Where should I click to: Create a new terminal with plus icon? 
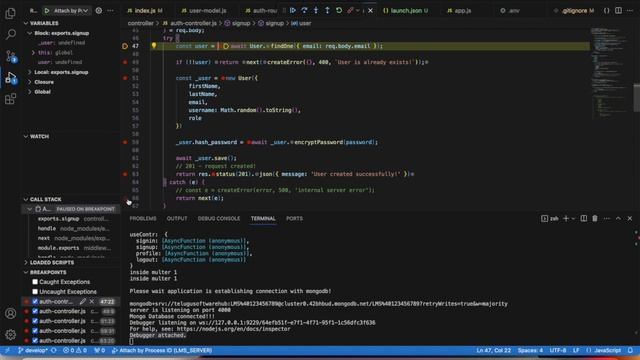pyautogui.click(x=566, y=218)
